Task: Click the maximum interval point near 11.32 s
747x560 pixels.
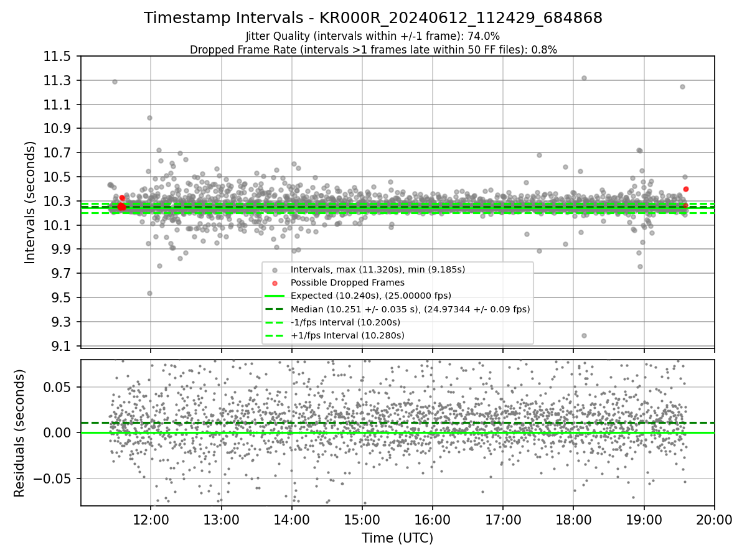Action: (x=584, y=78)
